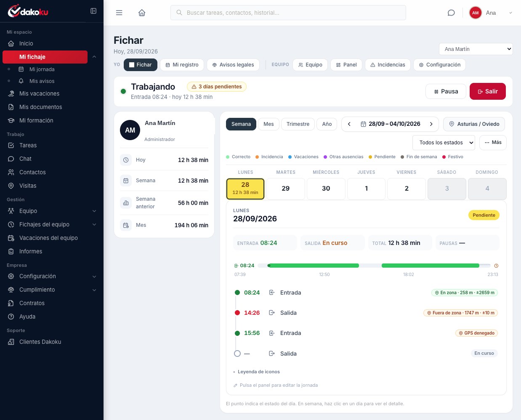Image resolution: width=521 pixels, height=420 pixels.
Task: Click the red Salir button
Action: click(488, 91)
